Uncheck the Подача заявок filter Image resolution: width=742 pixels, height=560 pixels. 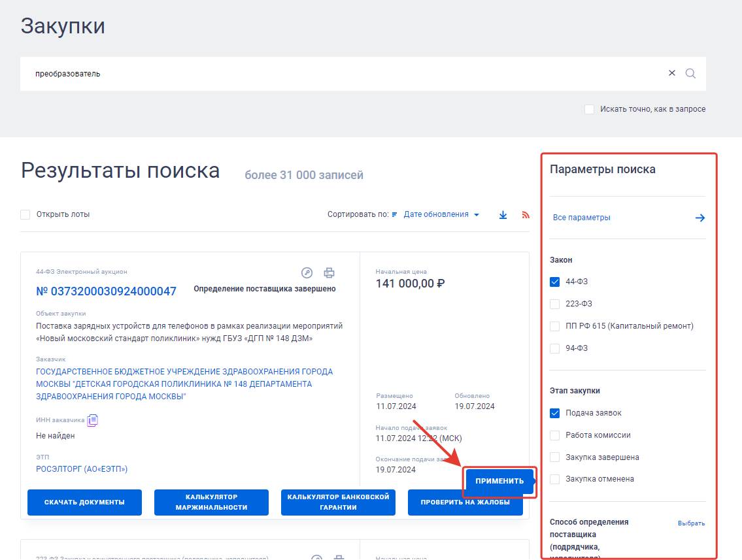tap(556, 412)
